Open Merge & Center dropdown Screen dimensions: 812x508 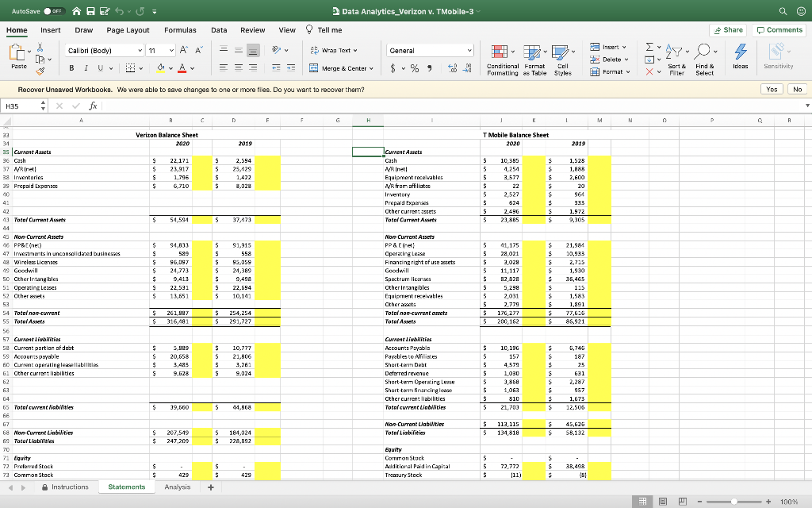[371, 68]
